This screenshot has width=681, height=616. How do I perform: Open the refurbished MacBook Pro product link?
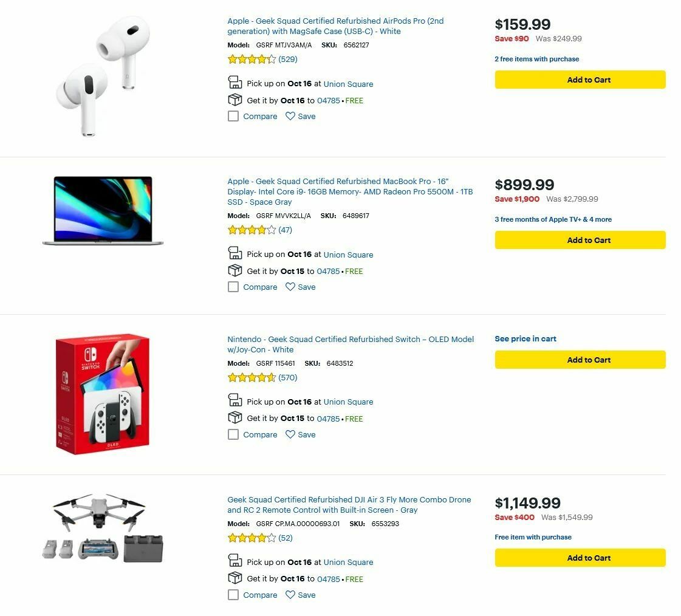tap(351, 191)
